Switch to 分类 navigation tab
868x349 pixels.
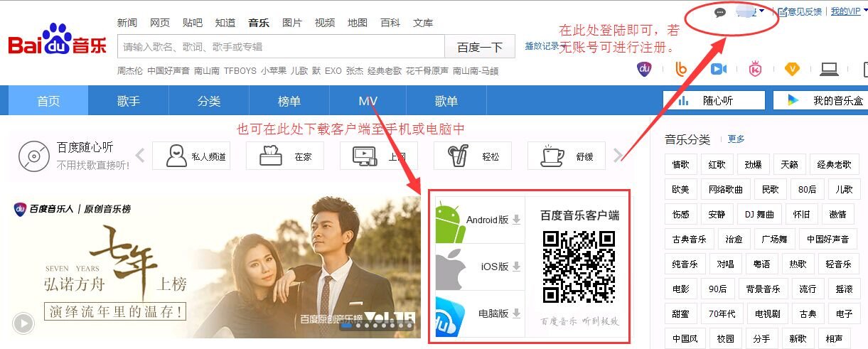209,100
